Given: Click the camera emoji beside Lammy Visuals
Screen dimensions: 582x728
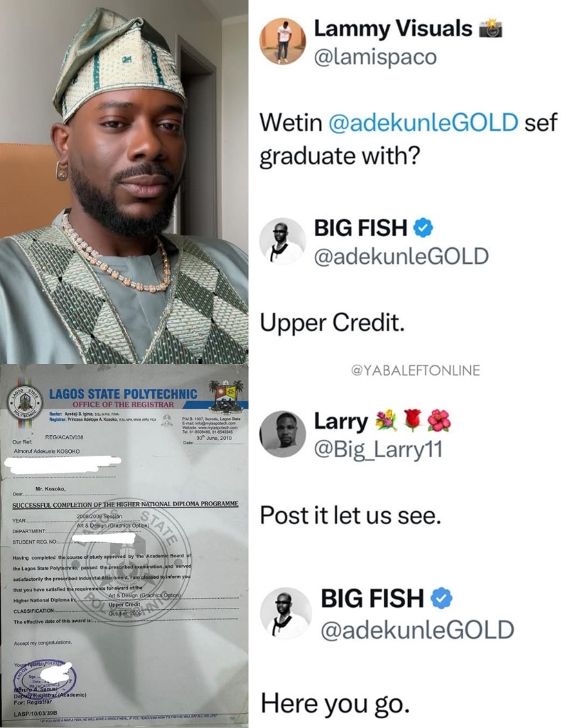Looking at the screenshot, I should coord(490,28).
